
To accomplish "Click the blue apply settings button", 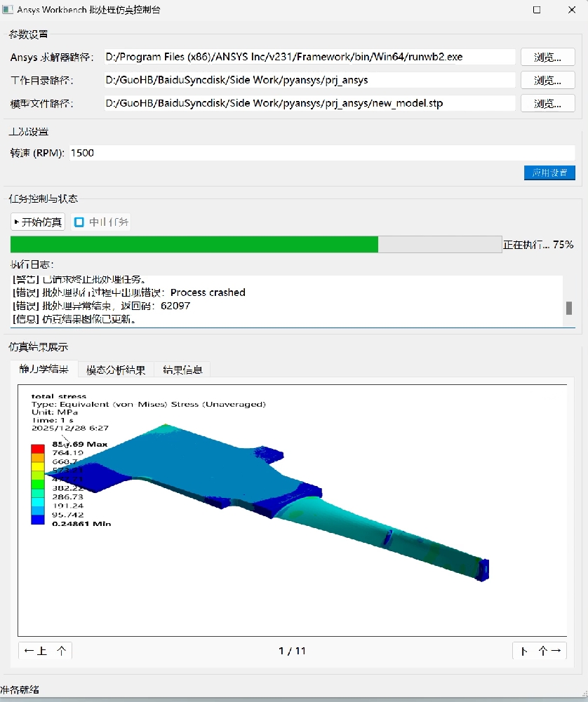I will click(x=549, y=173).
